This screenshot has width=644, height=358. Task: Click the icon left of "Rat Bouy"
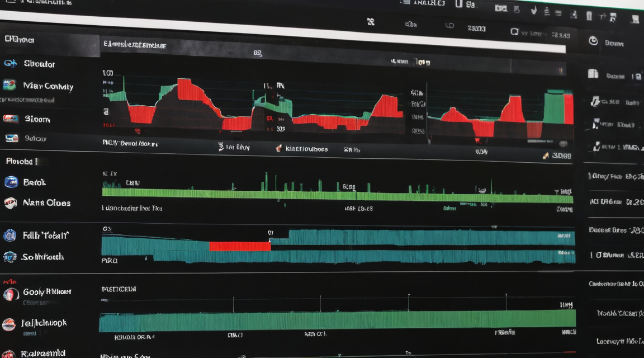click(221, 147)
